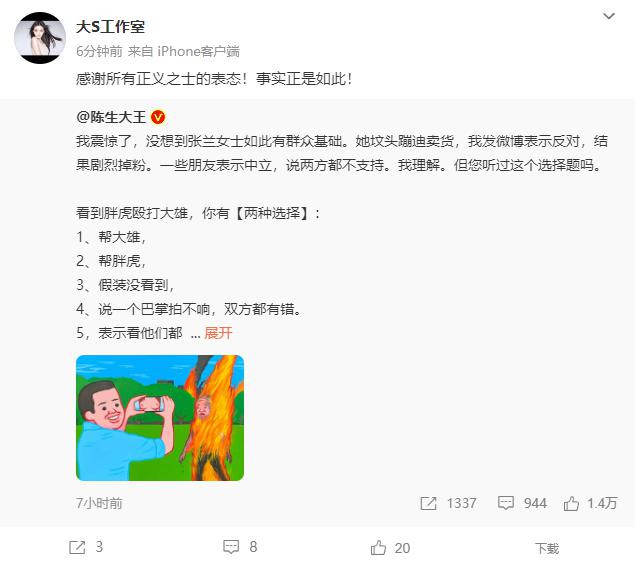Click the orange verified V badge
The height and width of the screenshot is (564, 635).
pyautogui.click(x=158, y=117)
